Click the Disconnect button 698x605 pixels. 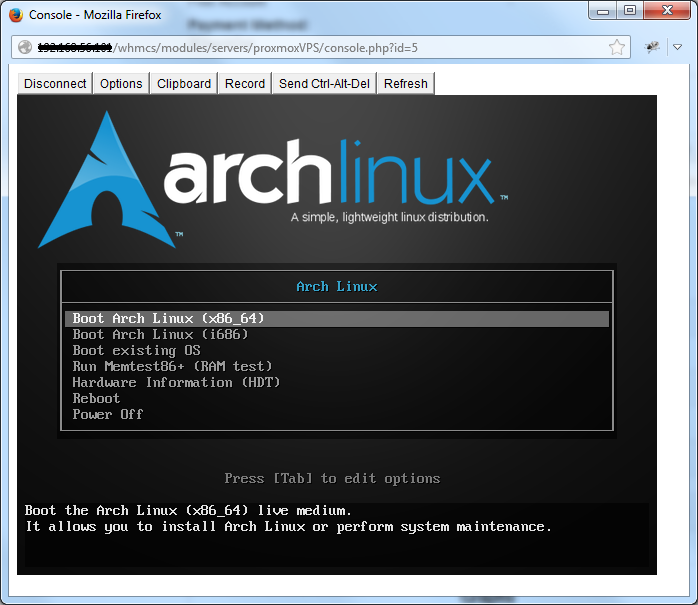[55, 84]
